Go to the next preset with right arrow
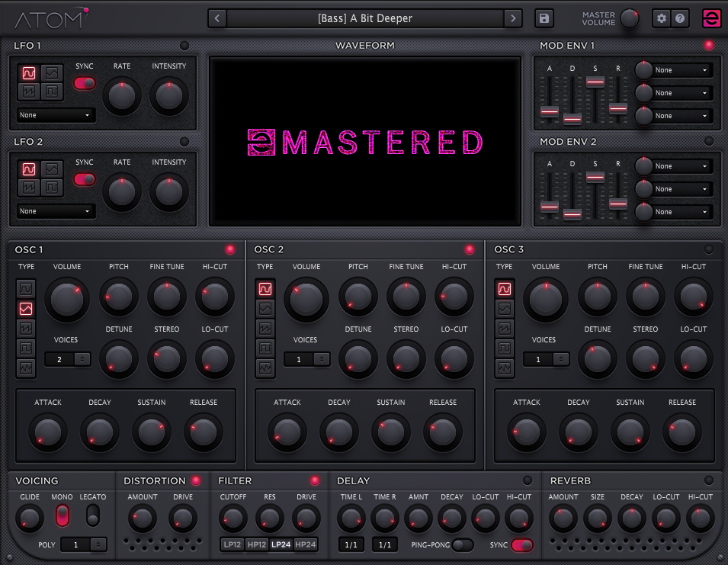728x565 pixels. [x=514, y=18]
